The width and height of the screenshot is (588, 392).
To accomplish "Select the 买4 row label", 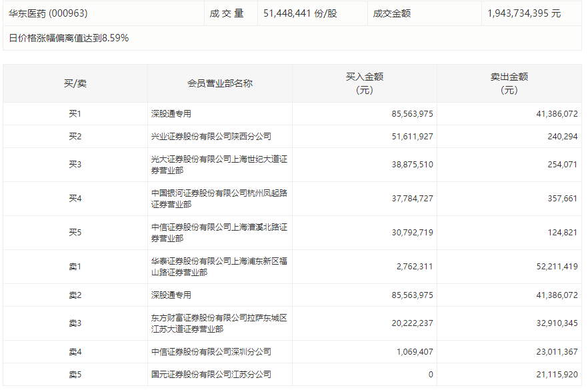I will point(75,198).
